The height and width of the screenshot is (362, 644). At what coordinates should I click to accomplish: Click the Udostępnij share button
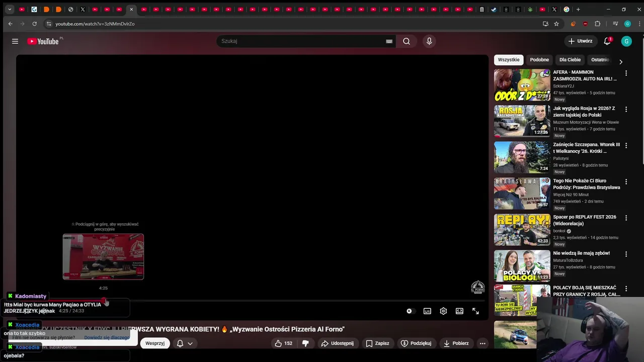pyautogui.click(x=338, y=343)
